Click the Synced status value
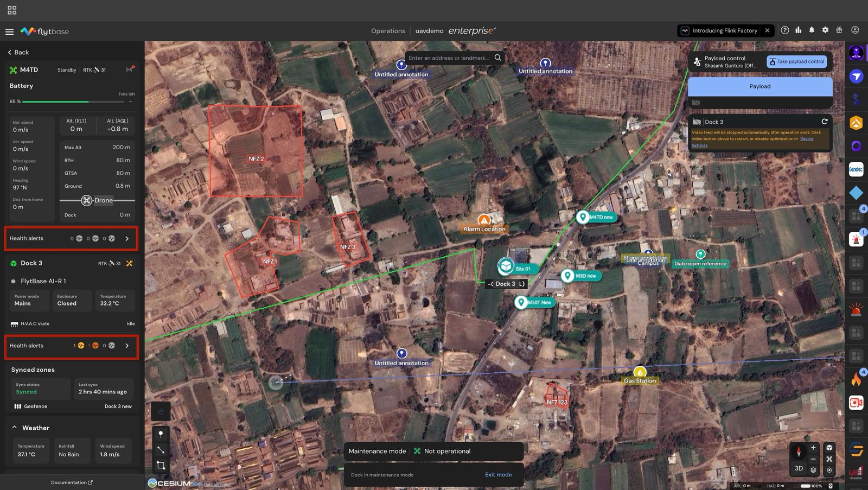868x490 pixels. 27,392
